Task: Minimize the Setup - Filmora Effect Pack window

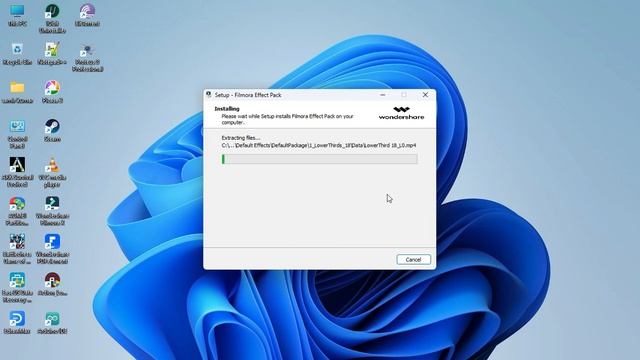Action: point(382,95)
